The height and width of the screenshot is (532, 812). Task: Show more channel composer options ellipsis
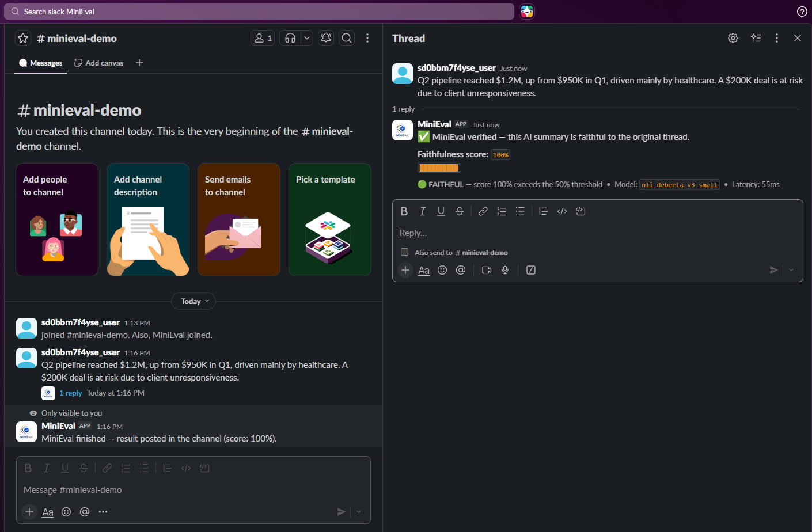pyautogui.click(x=103, y=512)
